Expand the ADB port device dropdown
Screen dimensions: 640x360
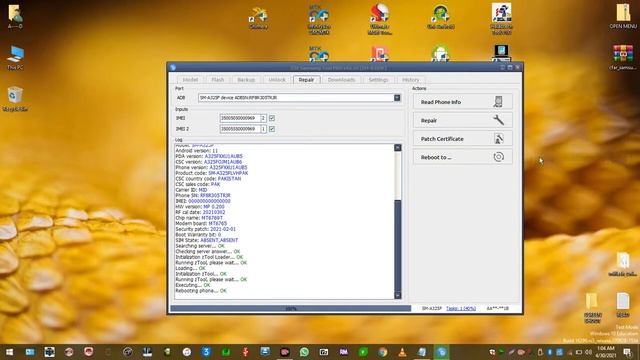click(x=397, y=98)
